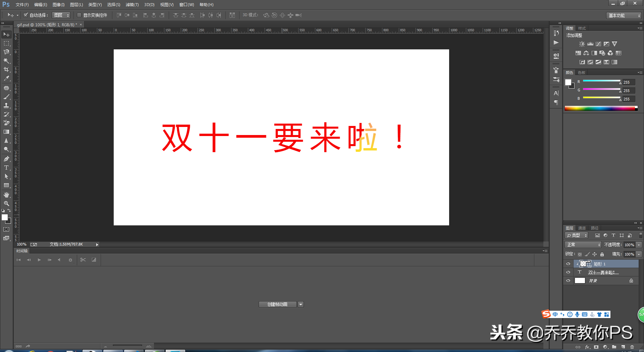Click the layer style fx icon
This screenshot has height=352, width=644.
[x=587, y=347]
